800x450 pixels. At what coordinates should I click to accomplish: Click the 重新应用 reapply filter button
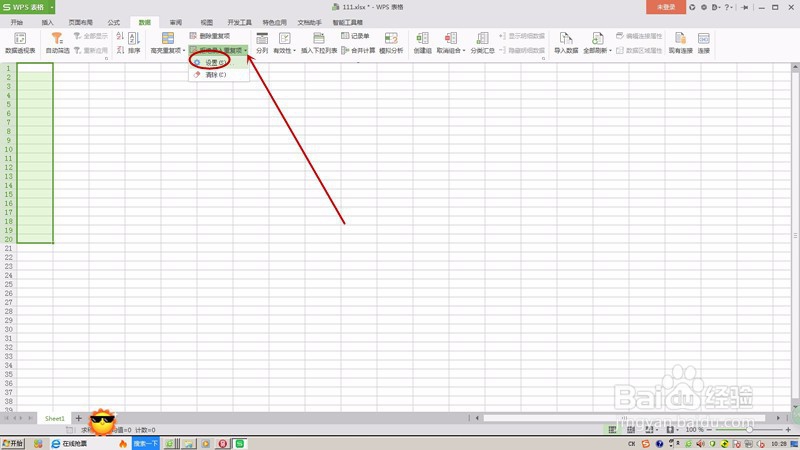[91, 51]
